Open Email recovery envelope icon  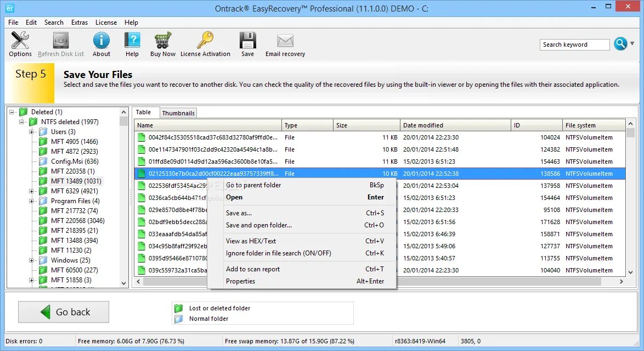[285, 41]
